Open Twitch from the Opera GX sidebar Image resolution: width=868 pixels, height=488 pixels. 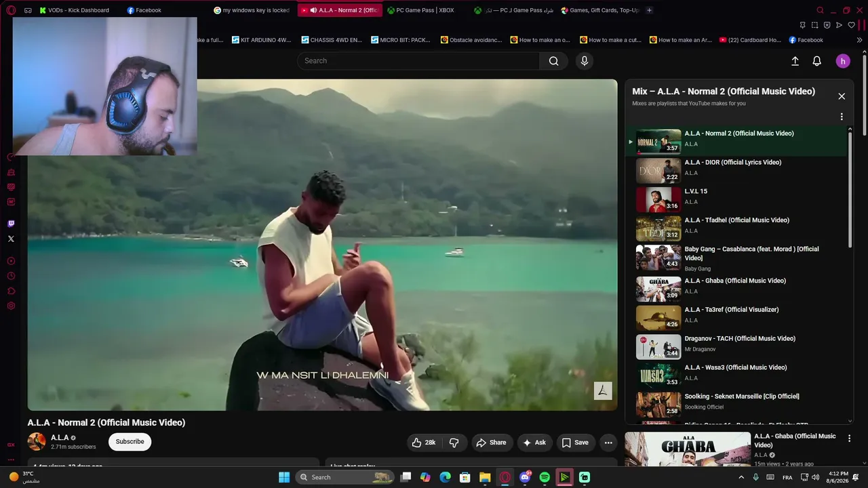coord(11,224)
